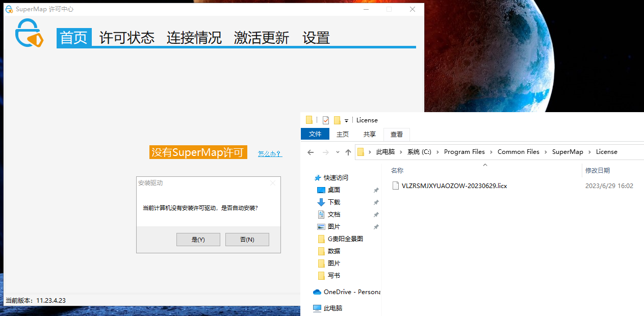Open the 写书 folder in navigation pane
This screenshot has width=644, height=316.
334,275
